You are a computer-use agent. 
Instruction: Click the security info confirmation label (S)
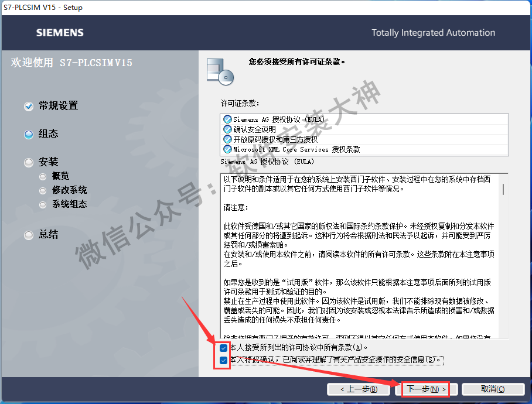(336, 360)
